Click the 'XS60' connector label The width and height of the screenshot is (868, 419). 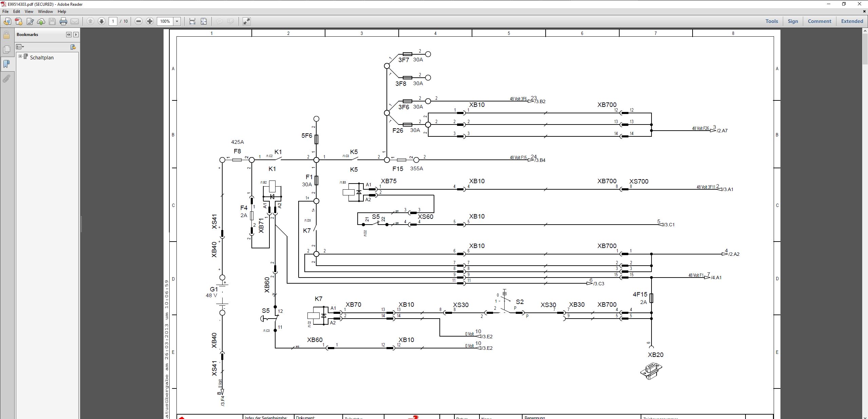426,217
